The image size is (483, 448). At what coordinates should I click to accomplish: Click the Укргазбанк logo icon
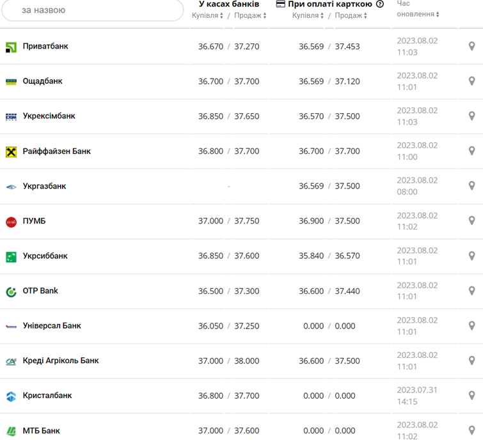[x=11, y=187]
